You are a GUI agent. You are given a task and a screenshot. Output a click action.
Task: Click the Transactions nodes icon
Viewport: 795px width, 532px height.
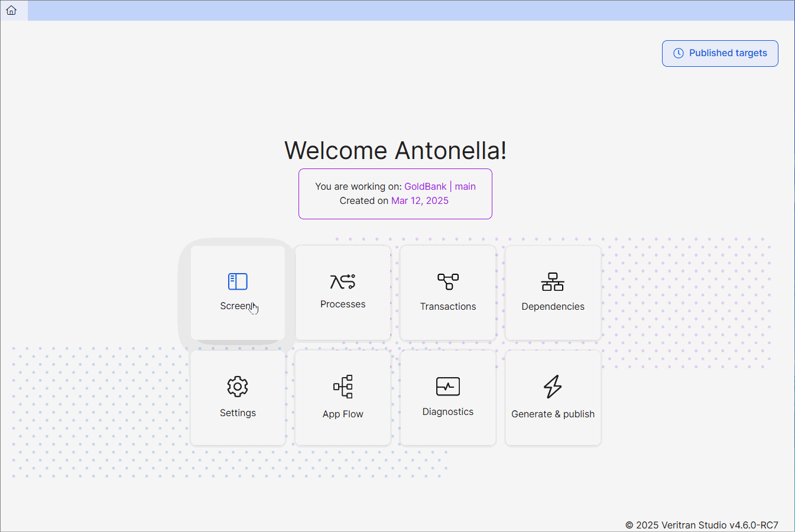(448, 281)
